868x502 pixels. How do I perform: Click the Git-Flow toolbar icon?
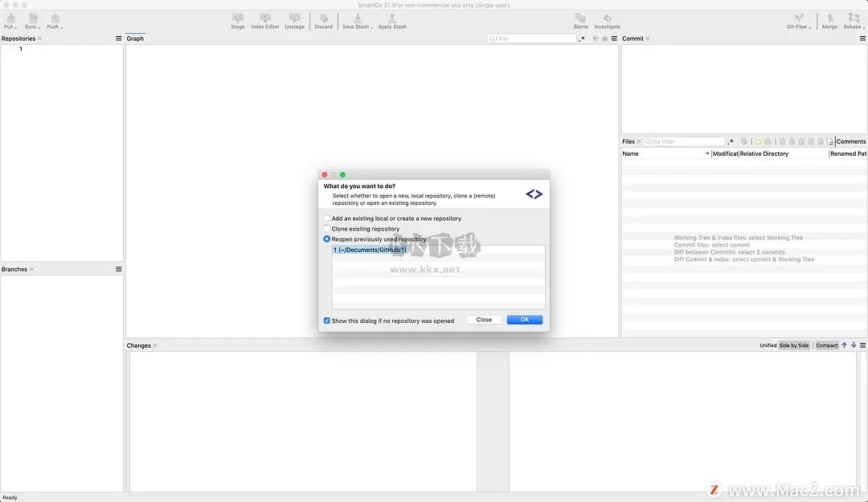pos(798,18)
